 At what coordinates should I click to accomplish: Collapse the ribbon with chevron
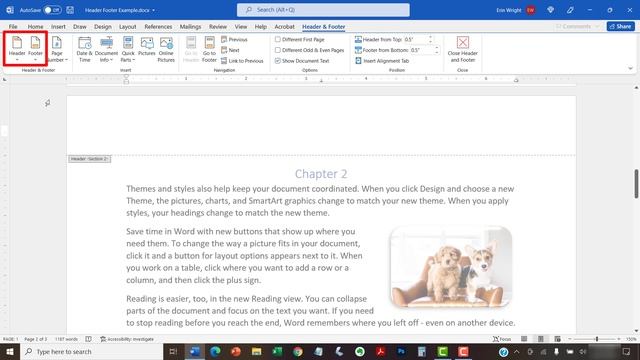631,69
